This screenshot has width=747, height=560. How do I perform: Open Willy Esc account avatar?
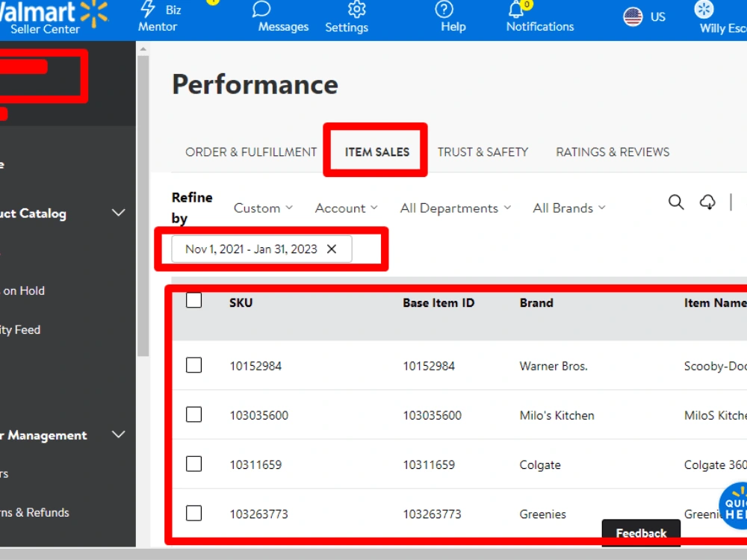point(704,9)
